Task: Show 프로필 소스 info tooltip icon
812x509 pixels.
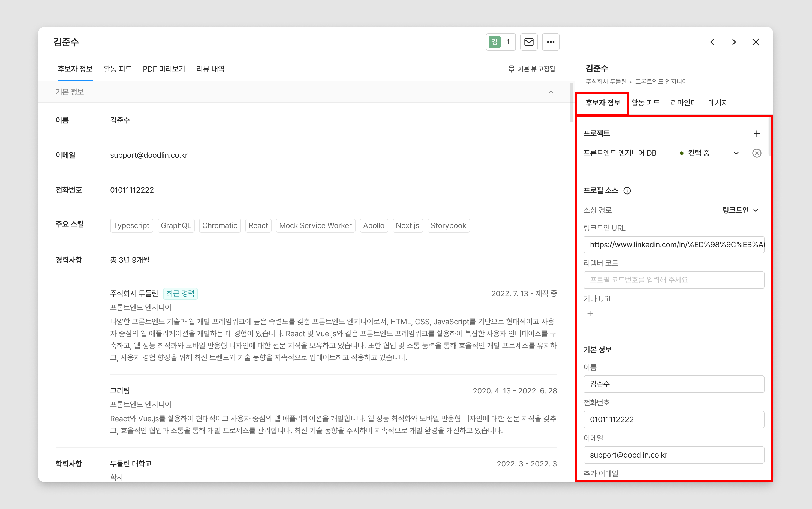Action: 627,191
